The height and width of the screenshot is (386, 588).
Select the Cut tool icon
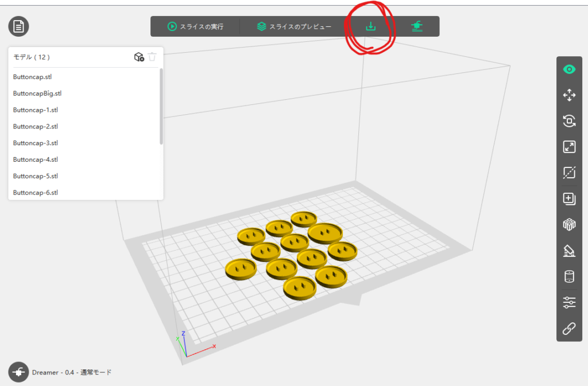coord(569,173)
